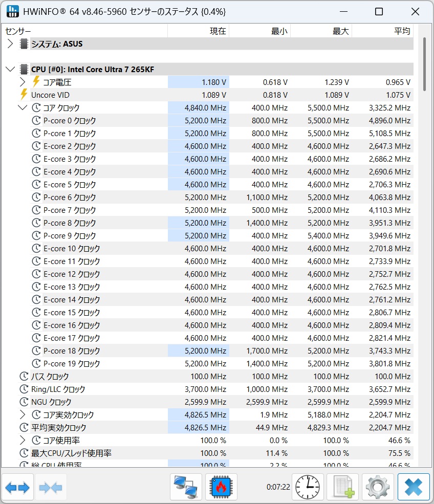The image size is (434, 504).
Task: Click the 最大 column header
Action: pos(321,31)
